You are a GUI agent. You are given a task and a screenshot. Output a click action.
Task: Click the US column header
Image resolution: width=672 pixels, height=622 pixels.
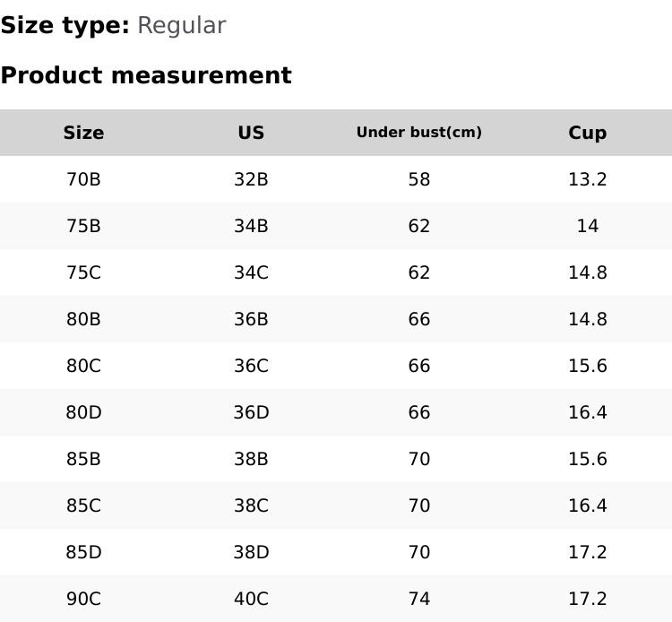click(251, 133)
